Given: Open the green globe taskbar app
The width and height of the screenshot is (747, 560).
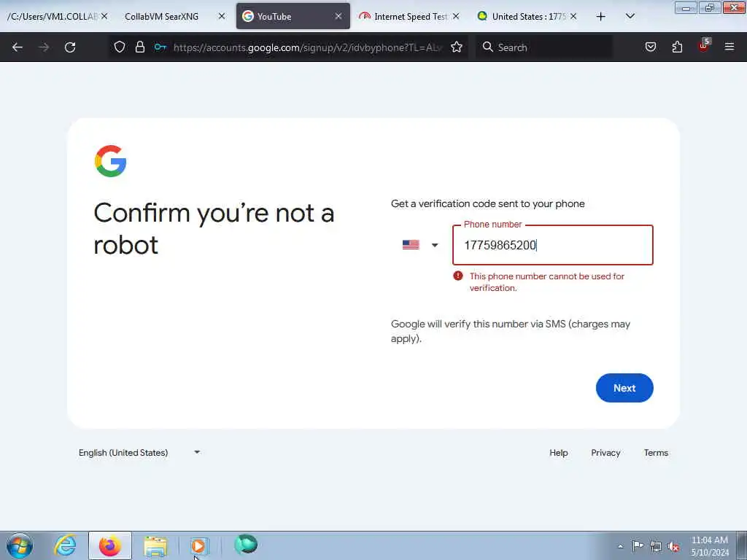Looking at the screenshot, I should coord(246,545).
